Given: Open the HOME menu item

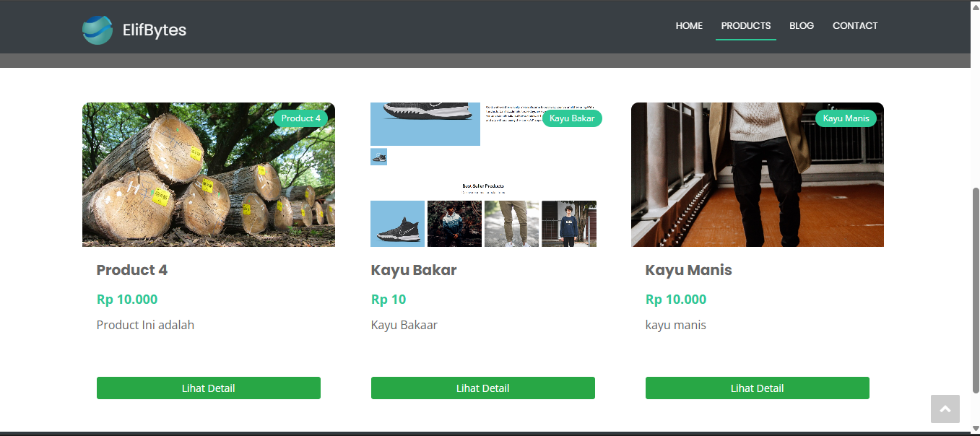Looking at the screenshot, I should pos(689,26).
